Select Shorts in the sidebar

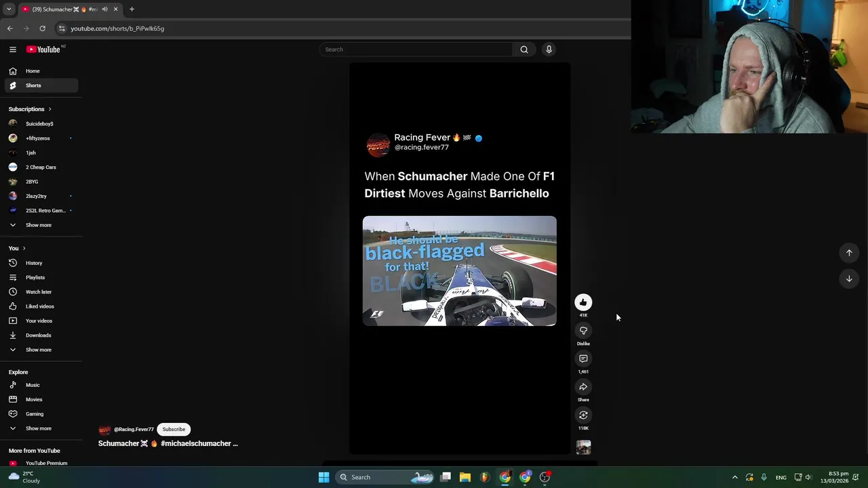click(x=41, y=85)
